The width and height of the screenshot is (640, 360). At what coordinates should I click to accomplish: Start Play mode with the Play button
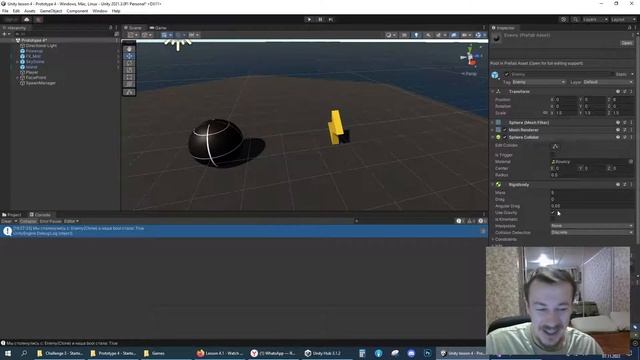309,19
